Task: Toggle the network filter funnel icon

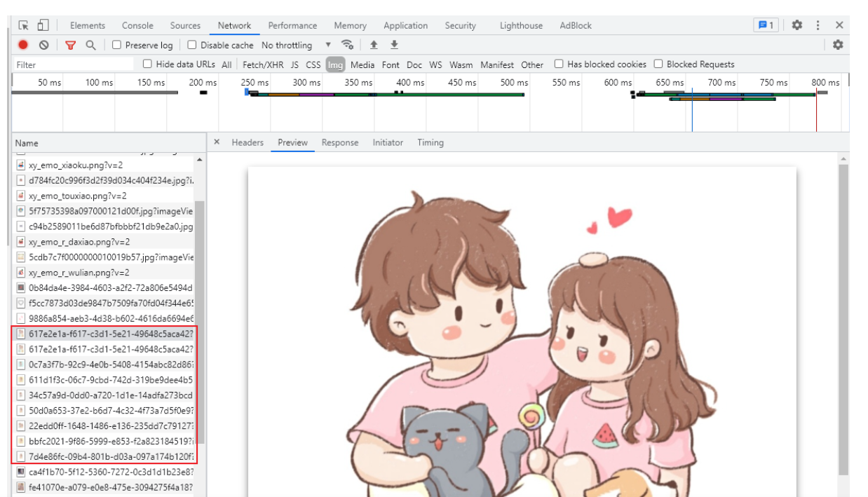Action: click(x=70, y=45)
